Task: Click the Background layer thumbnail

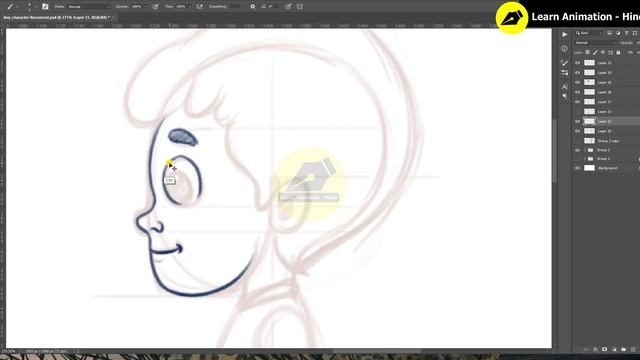Action: tap(589, 168)
